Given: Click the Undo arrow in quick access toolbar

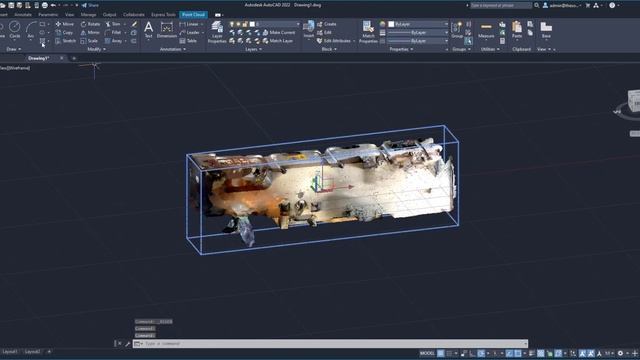Looking at the screenshot, I should pyautogui.click(x=53, y=5).
